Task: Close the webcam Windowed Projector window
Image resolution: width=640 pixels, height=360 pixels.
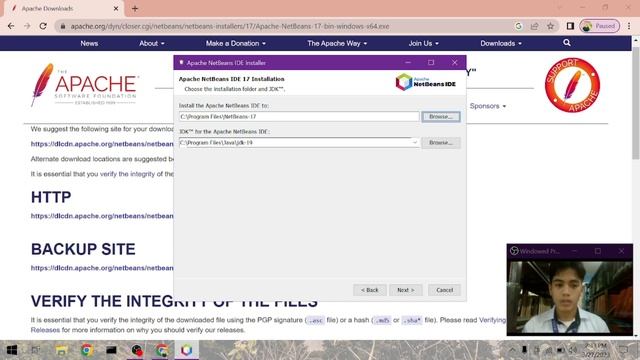Action: point(621,251)
